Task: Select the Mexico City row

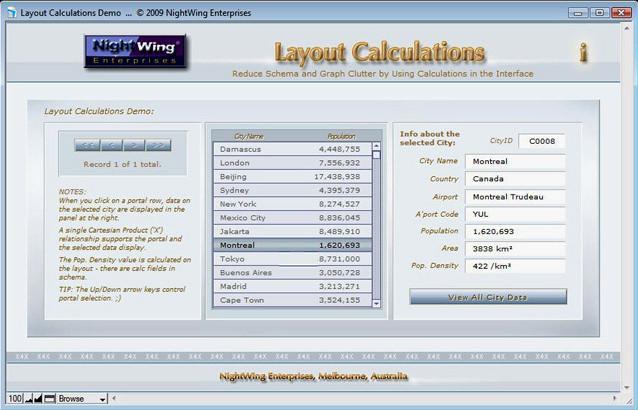Action: pyautogui.click(x=292, y=218)
